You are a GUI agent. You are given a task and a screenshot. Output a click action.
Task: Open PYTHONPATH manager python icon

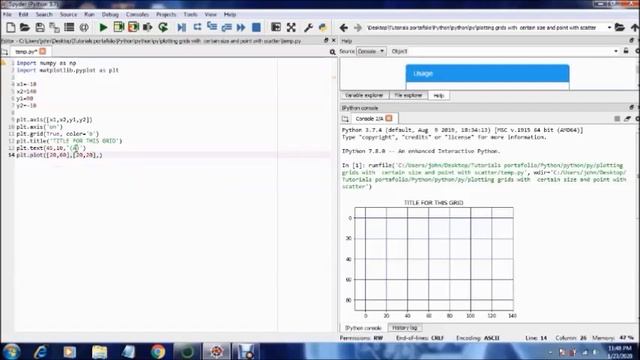click(x=323, y=27)
